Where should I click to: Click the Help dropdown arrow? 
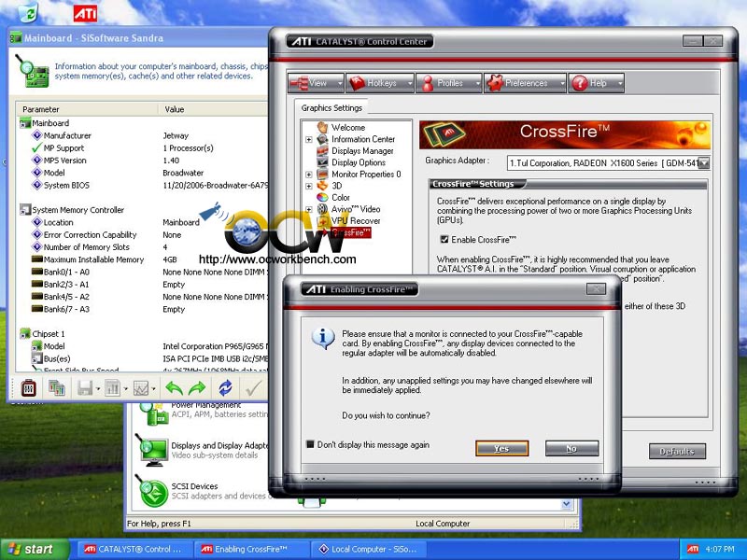click(x=620, y=83)
